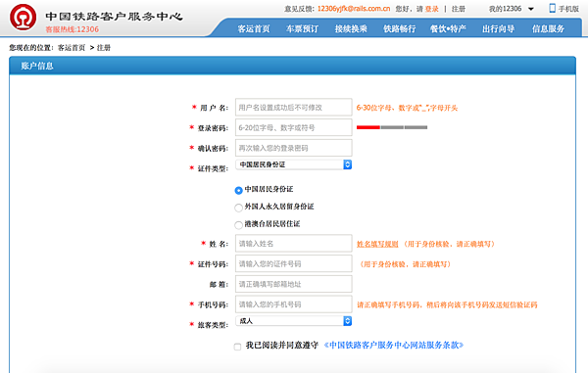Open the 证件类型 dropdown showing 中国居民身份证
This screenshot has width=588, height=373.
294,164
